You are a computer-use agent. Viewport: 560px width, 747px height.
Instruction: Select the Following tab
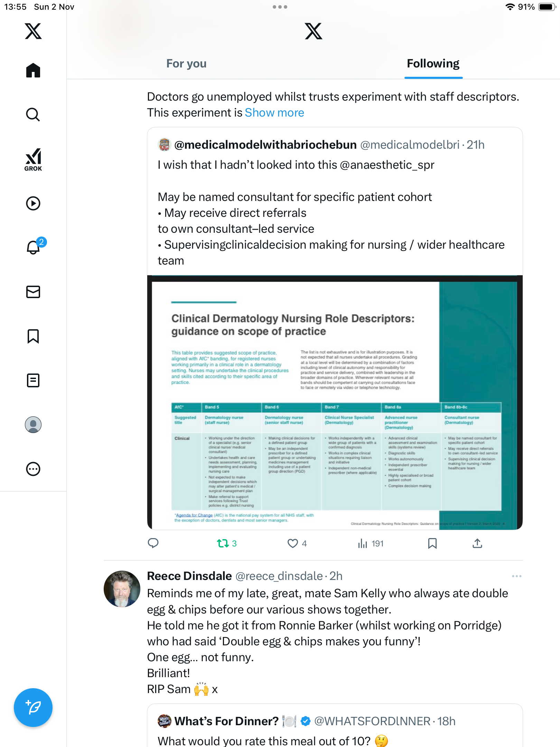[433, 64]
